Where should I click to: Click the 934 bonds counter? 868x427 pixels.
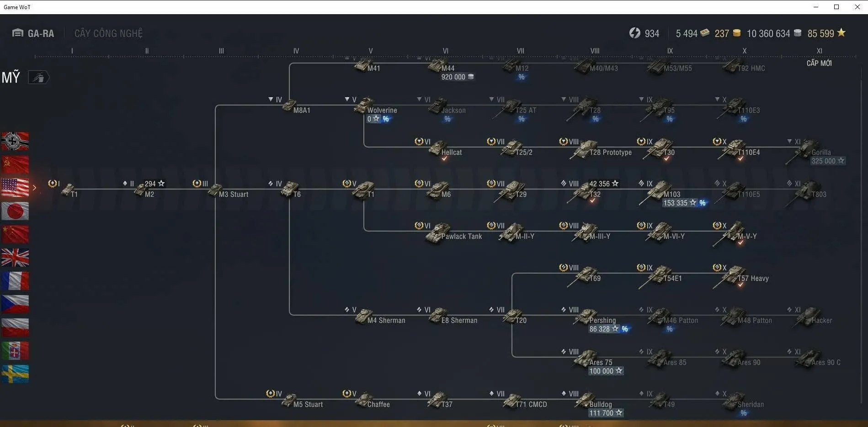(644, 33)
